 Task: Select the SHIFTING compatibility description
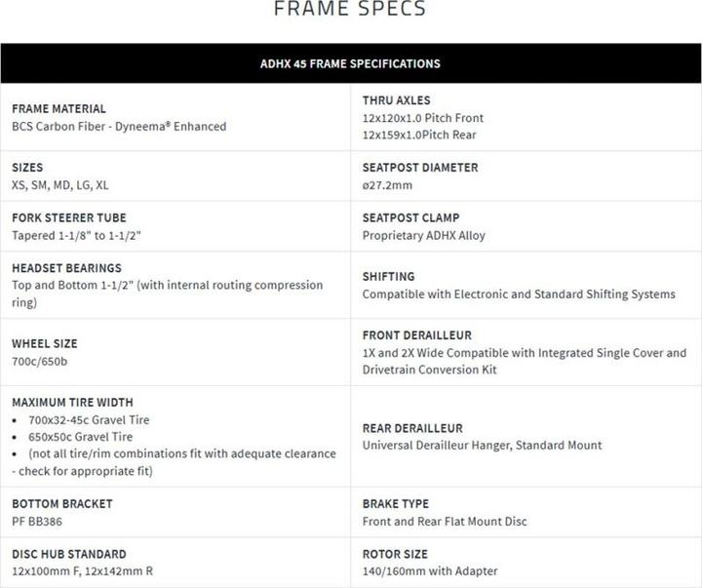pos(519,294)
